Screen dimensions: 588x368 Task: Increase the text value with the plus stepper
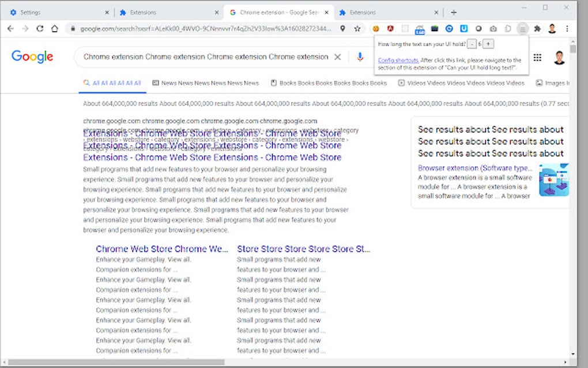(x=488, y=44)
